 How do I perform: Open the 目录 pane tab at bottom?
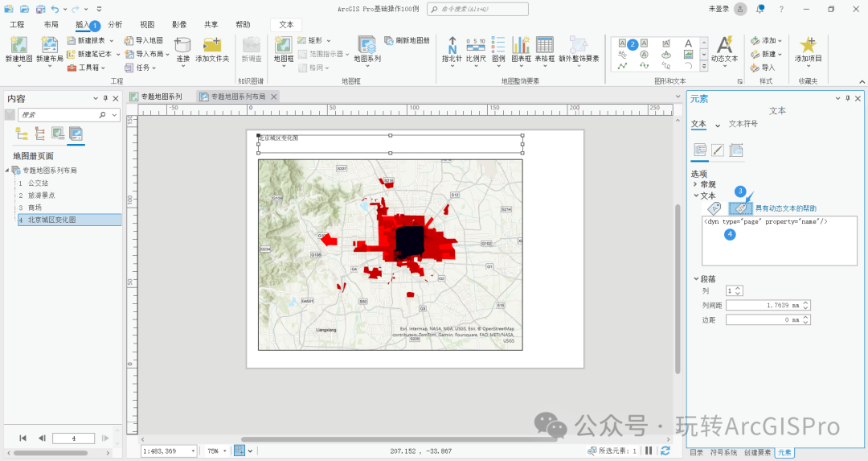click(696, 453)
